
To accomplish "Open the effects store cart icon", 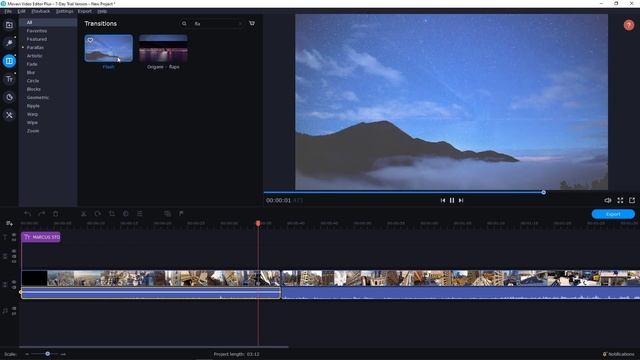I will tap(252, 23).
